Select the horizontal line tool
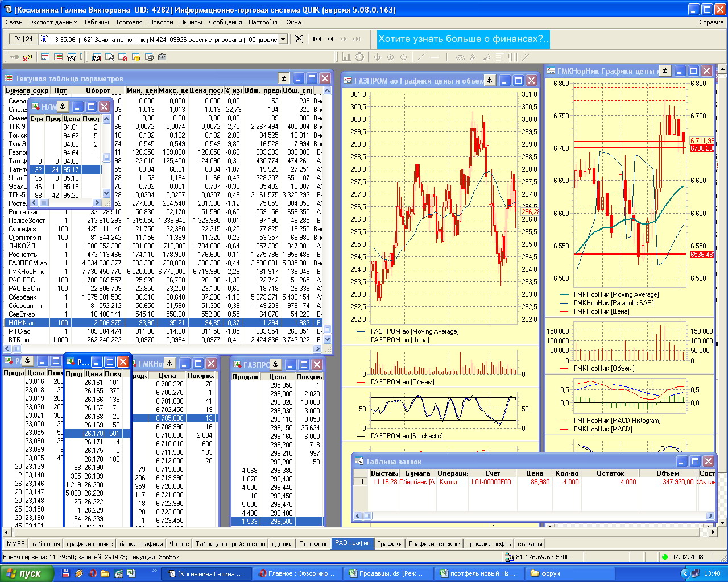The image size is (728, 582). [x=434, y=57]
